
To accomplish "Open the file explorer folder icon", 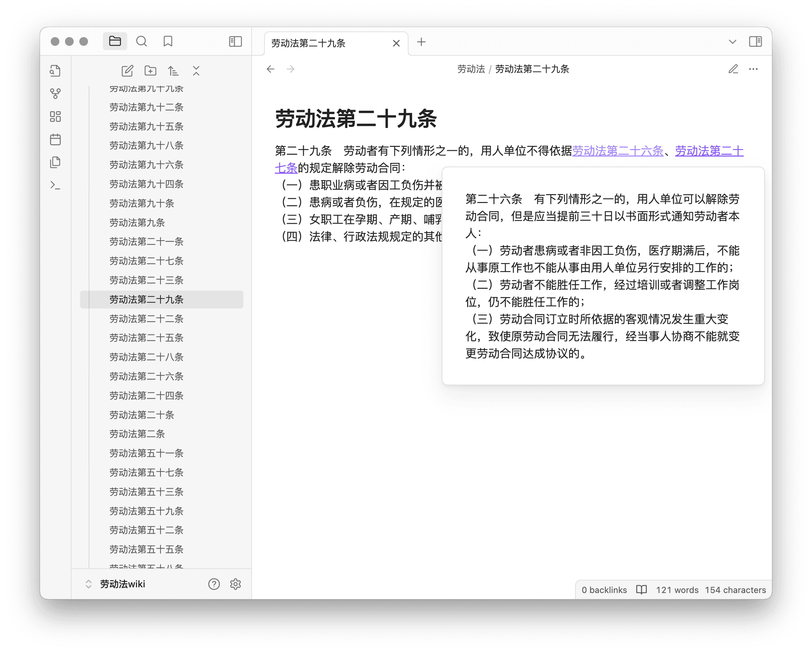I will 115,41.
